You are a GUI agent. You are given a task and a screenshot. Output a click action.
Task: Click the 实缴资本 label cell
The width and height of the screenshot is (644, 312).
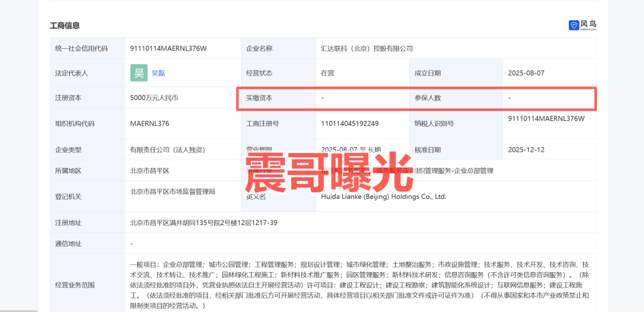tap(259, 98)
